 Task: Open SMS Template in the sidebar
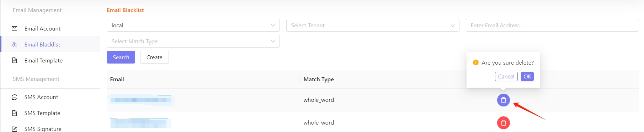pyautogui.click(x=50, y=113)
